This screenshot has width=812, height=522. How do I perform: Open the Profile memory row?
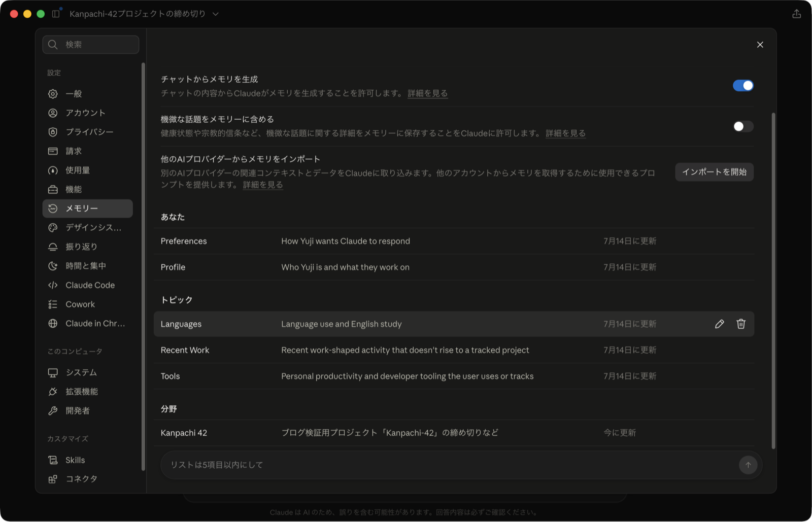click(454, 267)
